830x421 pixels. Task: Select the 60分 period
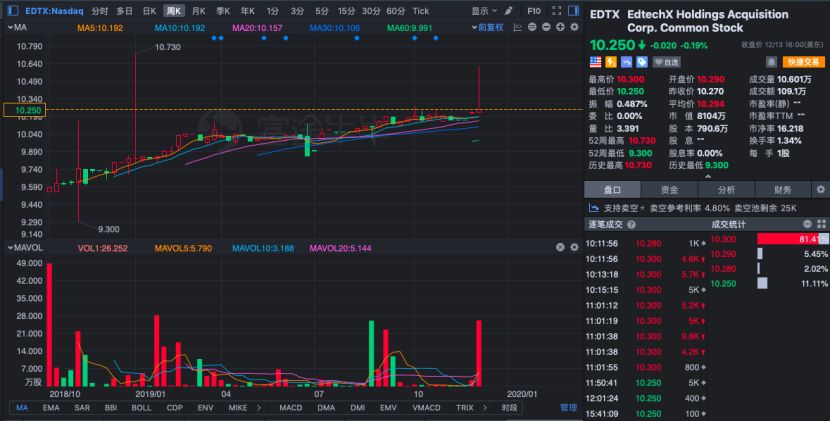coord(395,11)
